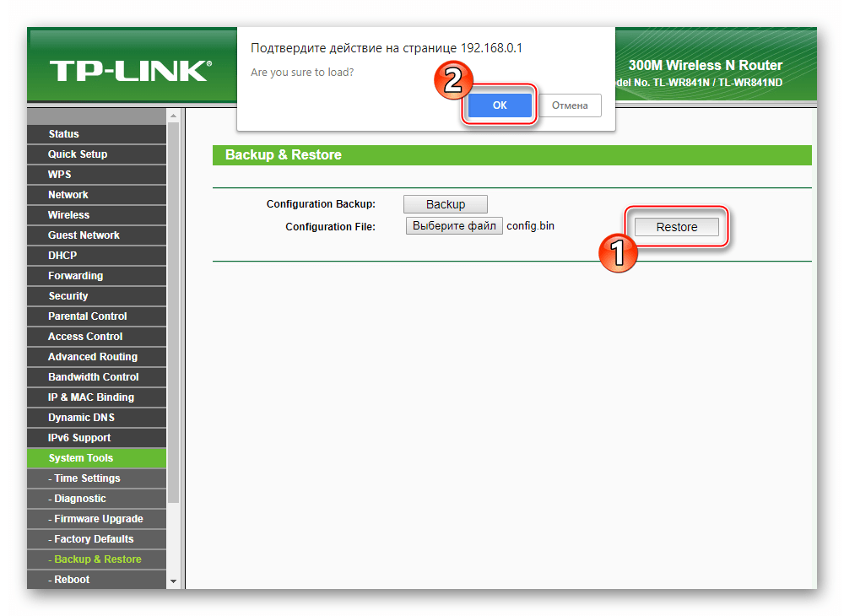Viewport: 844px width, 616px height.
Task: Click the config.bin file name
Action: coord(530,226)
